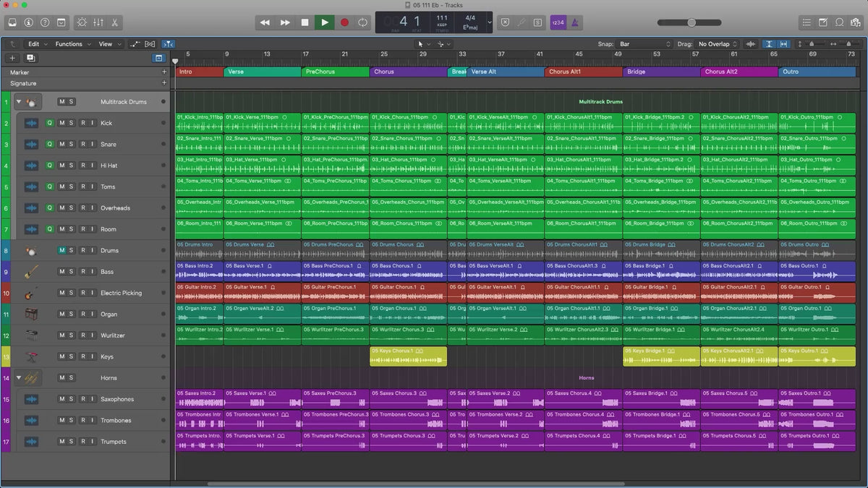The width and height of the screenshot is (868, 488).
Task: Click the Record button in transport
Action: [x=344, y=22]
